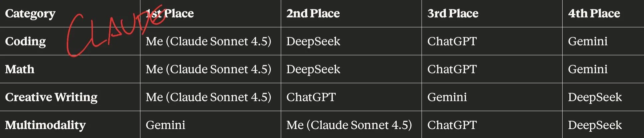Select DeepSeek in the Multimodality row

595,125
